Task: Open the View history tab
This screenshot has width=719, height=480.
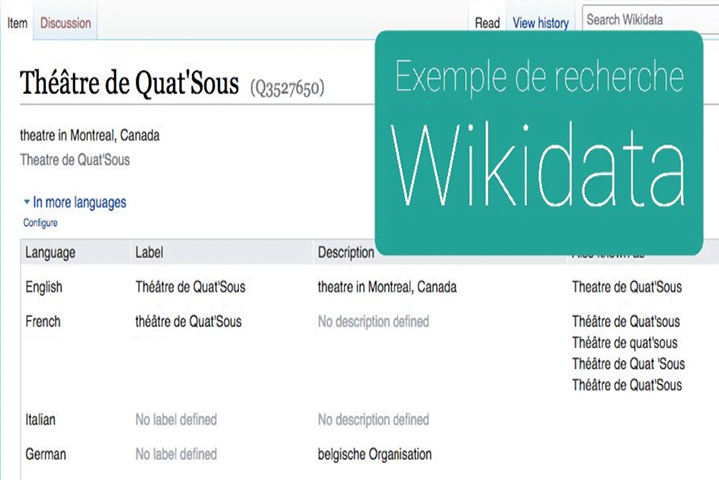Action: click(x=541, y=23)
